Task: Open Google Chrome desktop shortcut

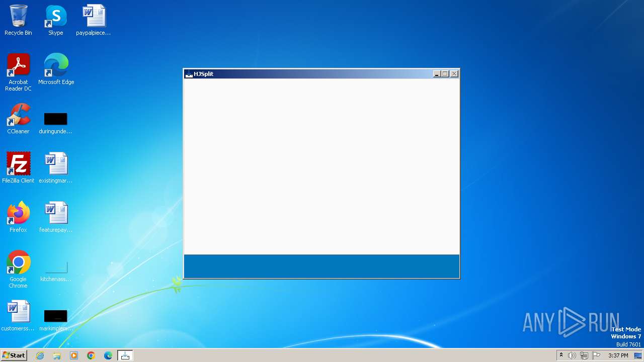Action: coord(18,269)
